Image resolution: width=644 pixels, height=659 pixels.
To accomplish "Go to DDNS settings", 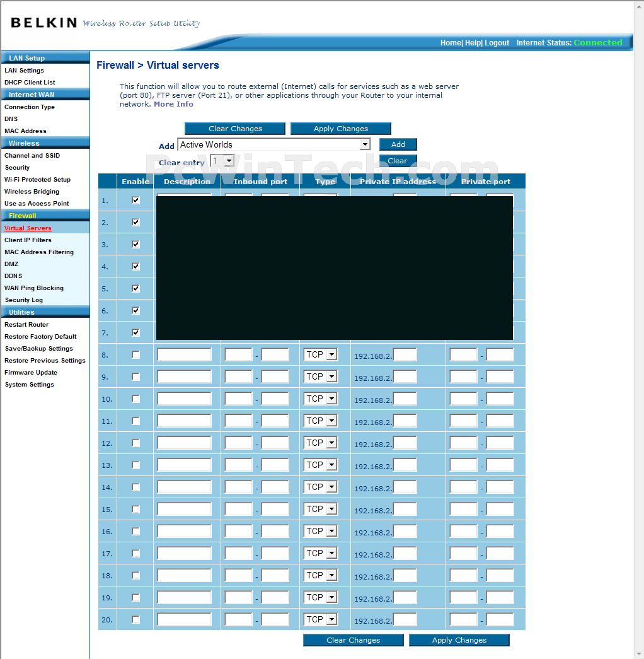I will (13, 276).
